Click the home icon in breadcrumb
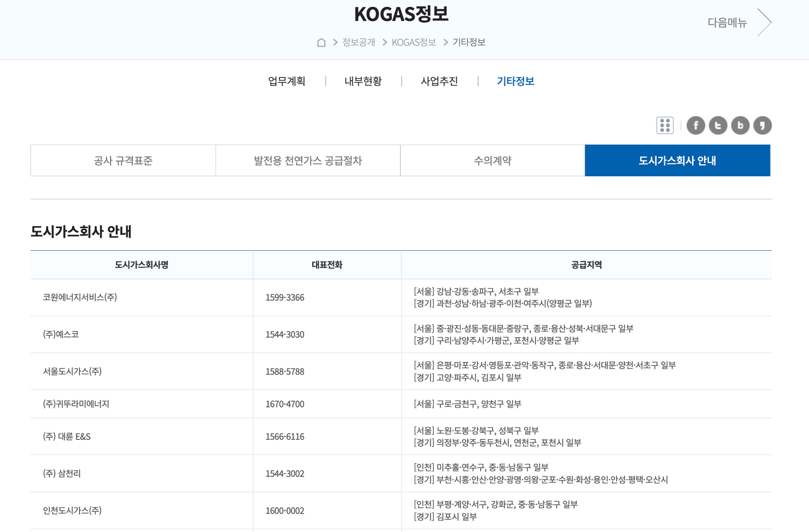The width and height of the screenshot is (809, 532). pyautogui.click(x=321, y=42)
